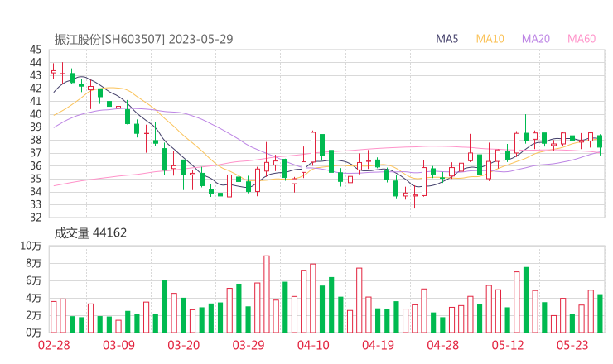
Task: Click the volume axis label 2万
Action: pos(34,315)
